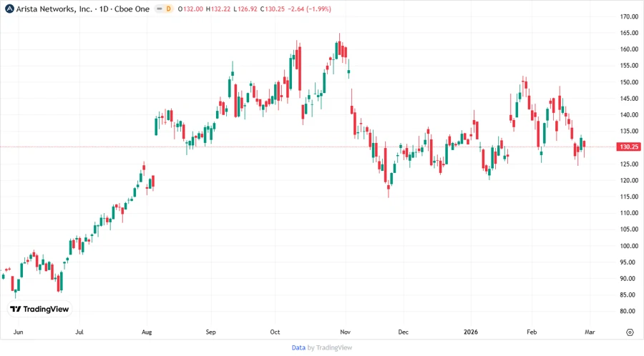The height and width of the screenshot is (356, 644).
Task: Click the Arista Networks, Inc. symbol title
Action: [x=54, y=9]
